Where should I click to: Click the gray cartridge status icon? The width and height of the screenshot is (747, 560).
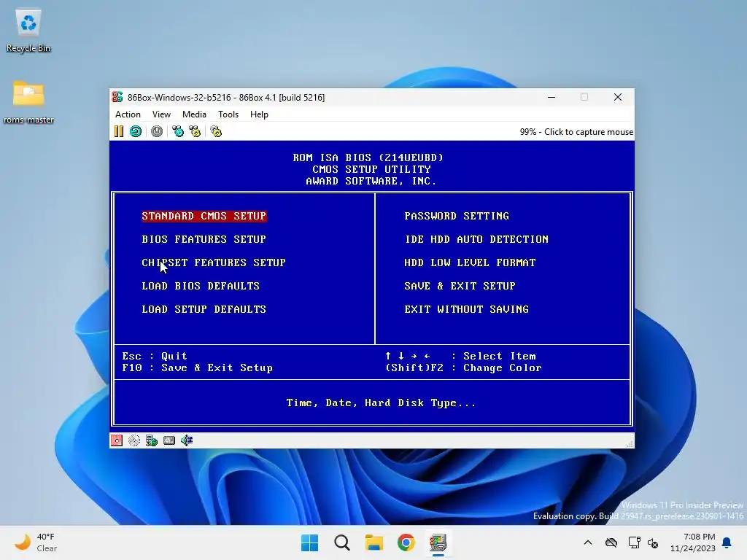(169, 440)
